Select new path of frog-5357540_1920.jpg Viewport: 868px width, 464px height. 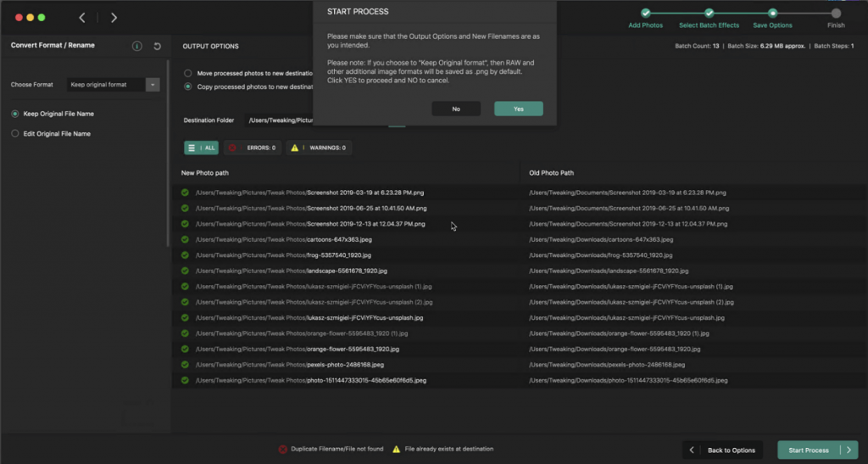[x=283, y=255]
